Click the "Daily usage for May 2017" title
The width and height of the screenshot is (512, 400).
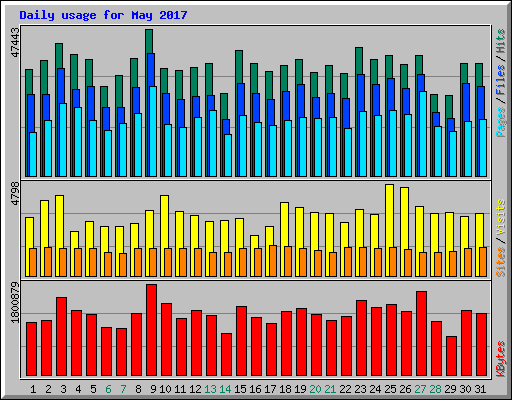(103, 15)
